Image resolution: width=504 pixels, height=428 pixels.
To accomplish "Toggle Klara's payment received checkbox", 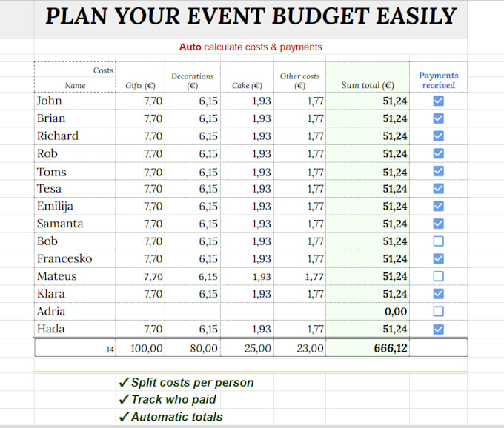I will click(439, 294).
